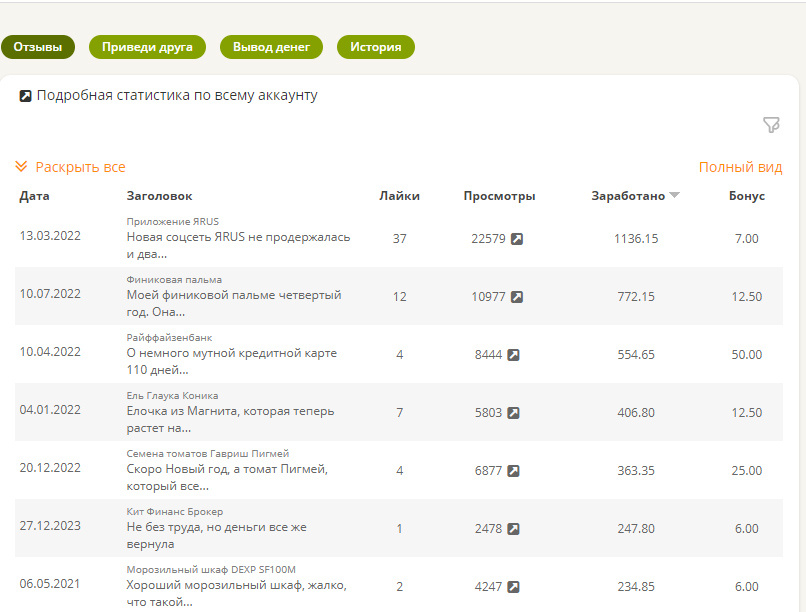This screenshot has width=806, height=612.
Task: Switch to Полный вид layout
Action: coord(740,167)
